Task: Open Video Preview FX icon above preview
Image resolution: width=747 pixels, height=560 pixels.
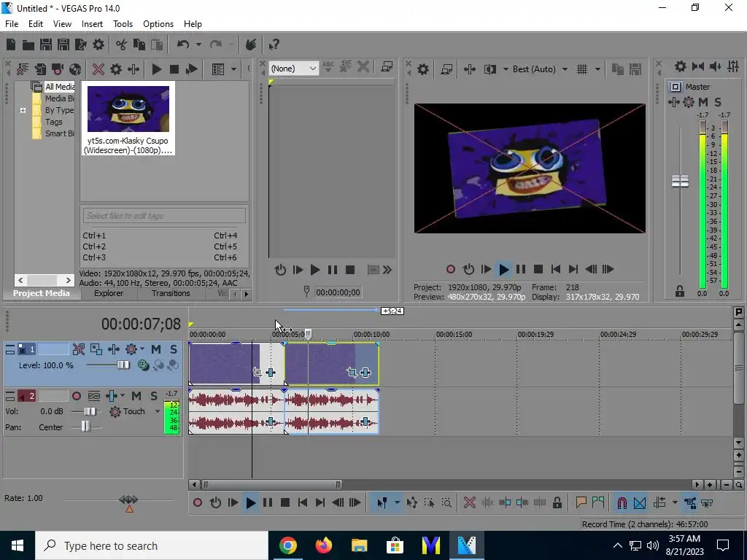Action: pos(470,69)
